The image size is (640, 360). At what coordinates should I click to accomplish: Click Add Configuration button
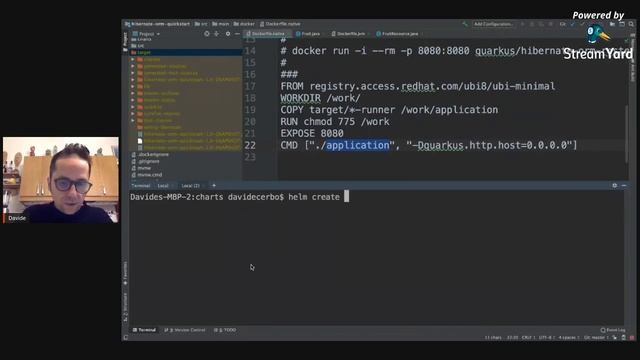[x=493, y=24]
